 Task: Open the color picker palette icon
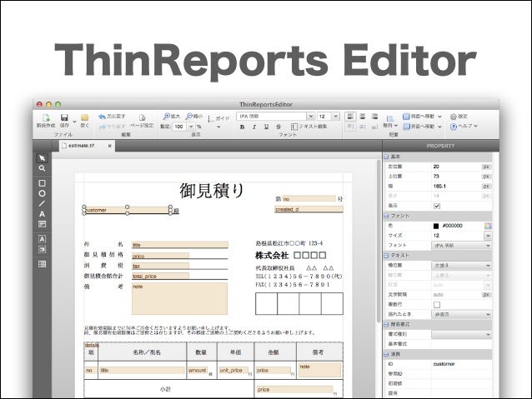coord(488,226)
